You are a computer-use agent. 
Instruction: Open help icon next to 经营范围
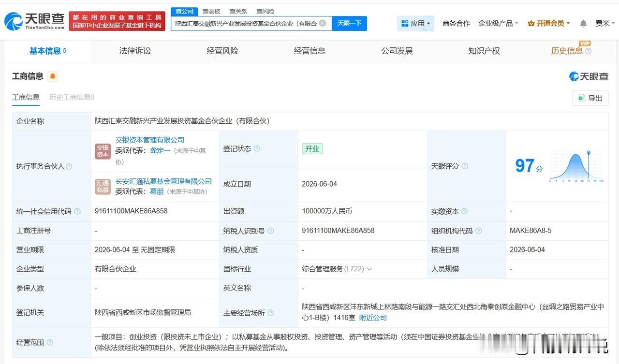49,342
